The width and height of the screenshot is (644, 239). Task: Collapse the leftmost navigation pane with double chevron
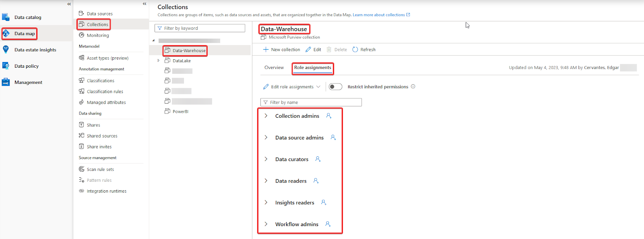point(69,4)
